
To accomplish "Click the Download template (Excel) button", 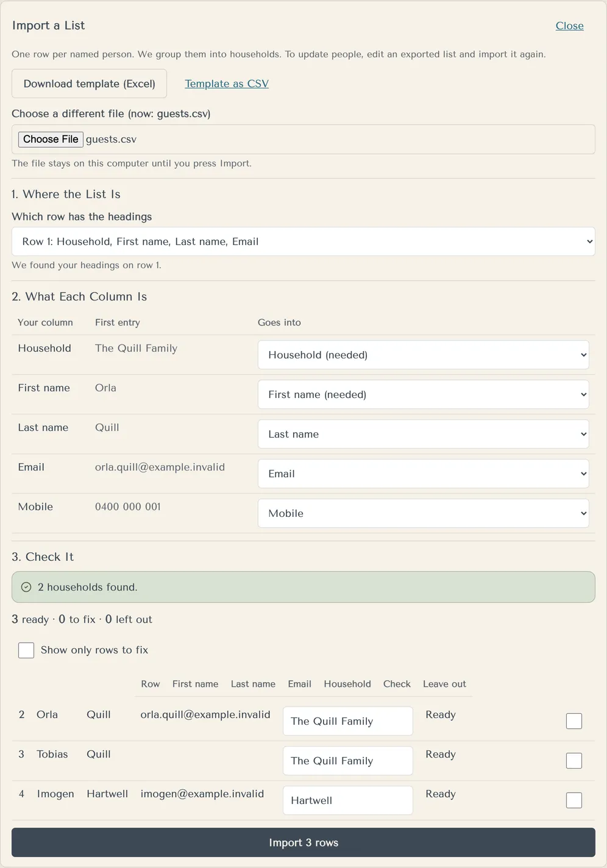I will (89, 84).
